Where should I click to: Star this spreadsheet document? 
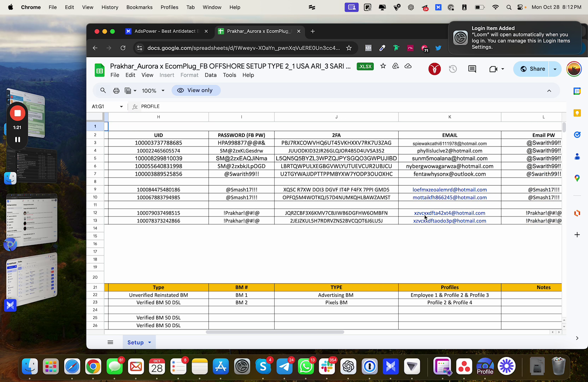[383, 66]
